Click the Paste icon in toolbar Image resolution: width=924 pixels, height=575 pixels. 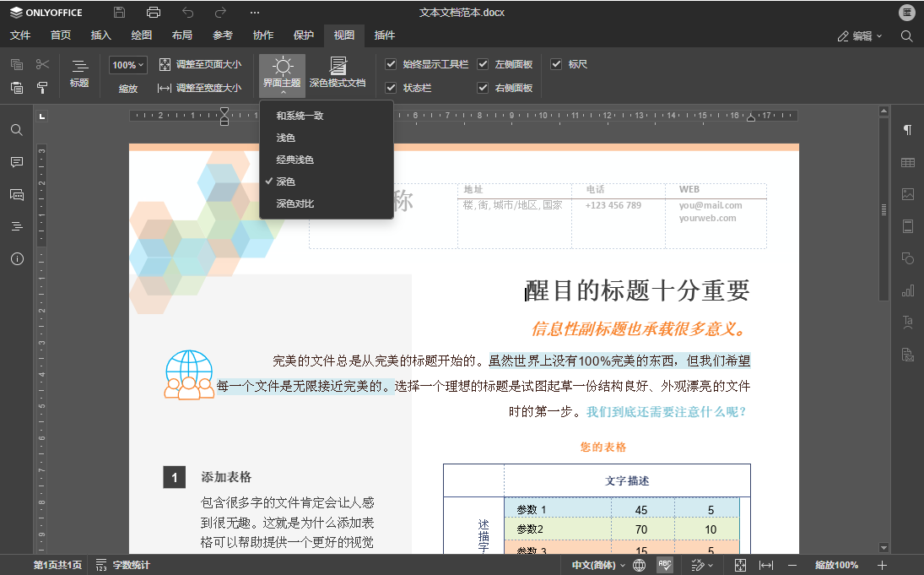17,88
